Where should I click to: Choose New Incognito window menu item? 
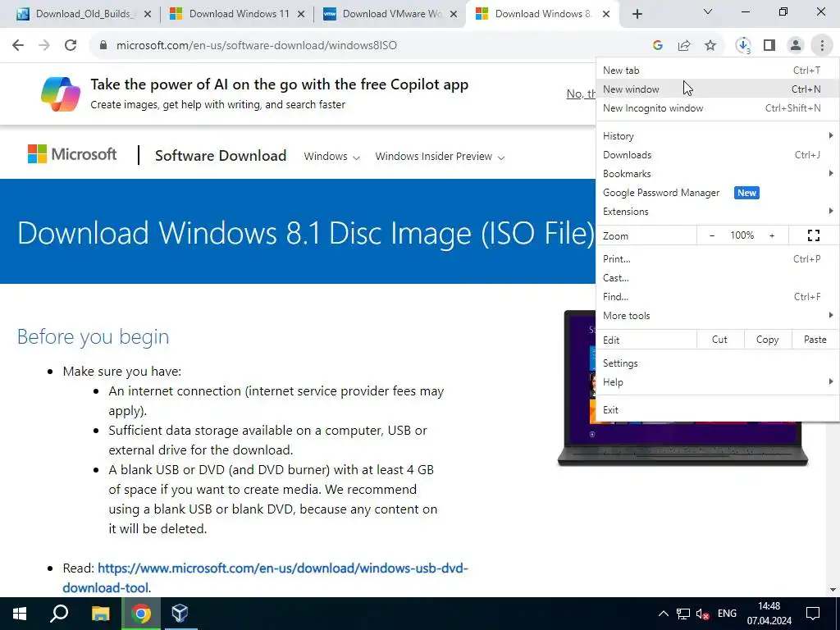click(717, 108)
